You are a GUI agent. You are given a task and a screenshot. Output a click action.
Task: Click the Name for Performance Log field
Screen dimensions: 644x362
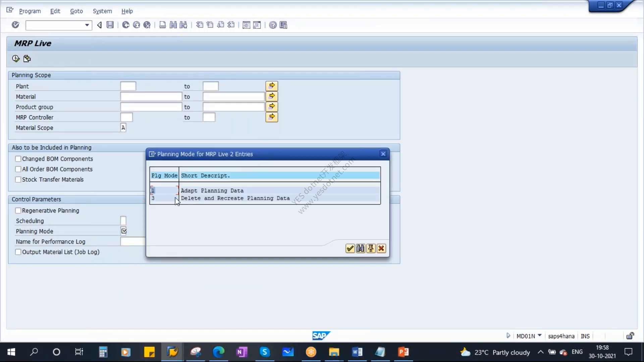(133, 242)
